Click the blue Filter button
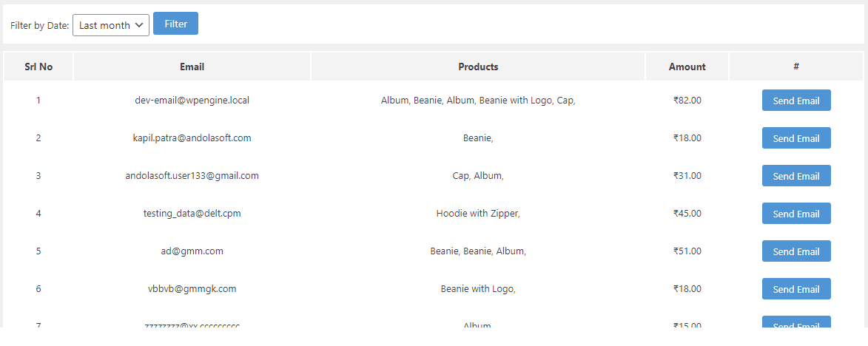Screen dimensions: 868x346 tap(175, 24)
